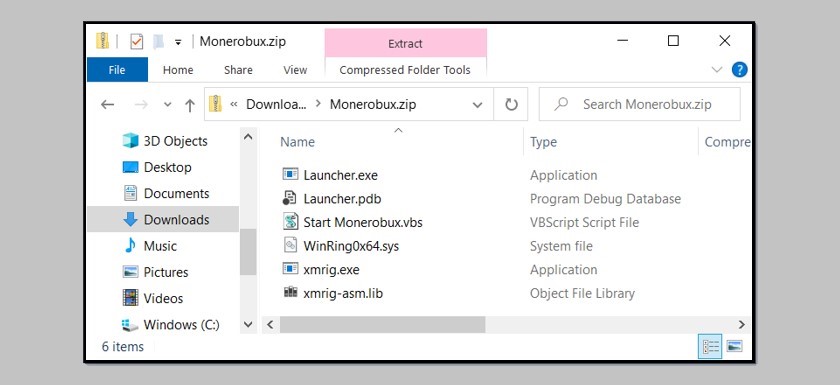Select Windows (C:) in navigation pane
This screenshot has width=840, height=385.
click(182, 324)
